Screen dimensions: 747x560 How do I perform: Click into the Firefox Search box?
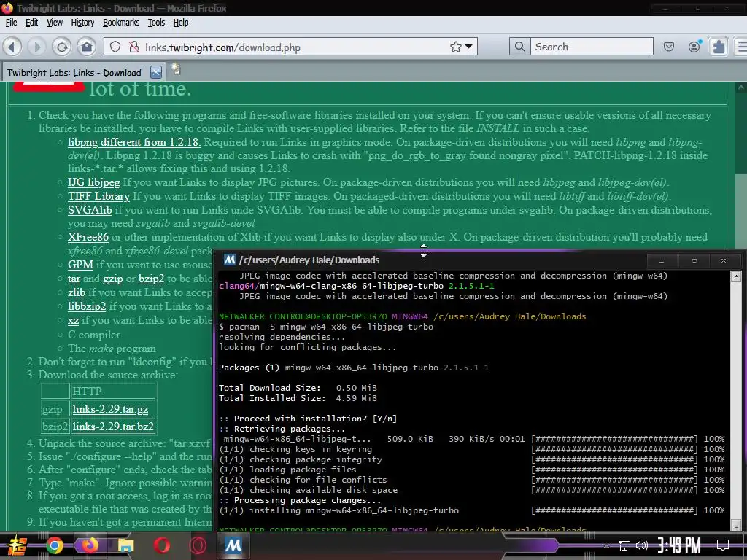pos(592,47)
